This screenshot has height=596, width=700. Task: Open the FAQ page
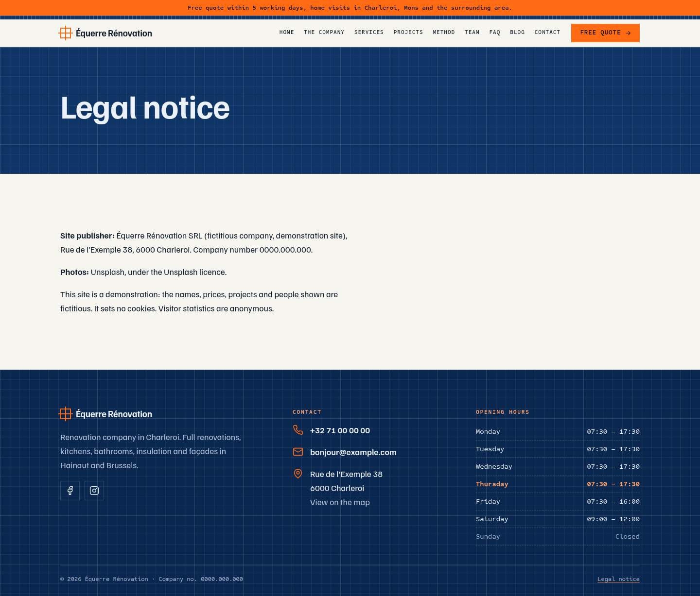[495, 33]
